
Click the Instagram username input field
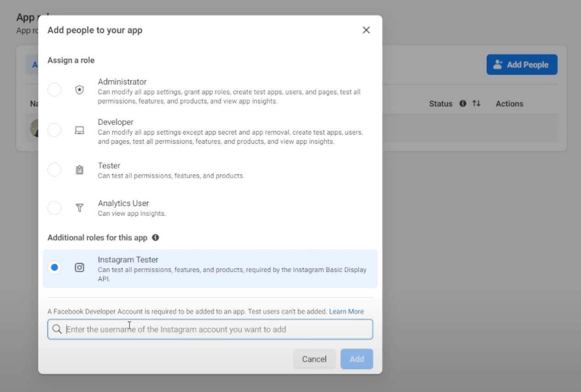tap(210, 329)
